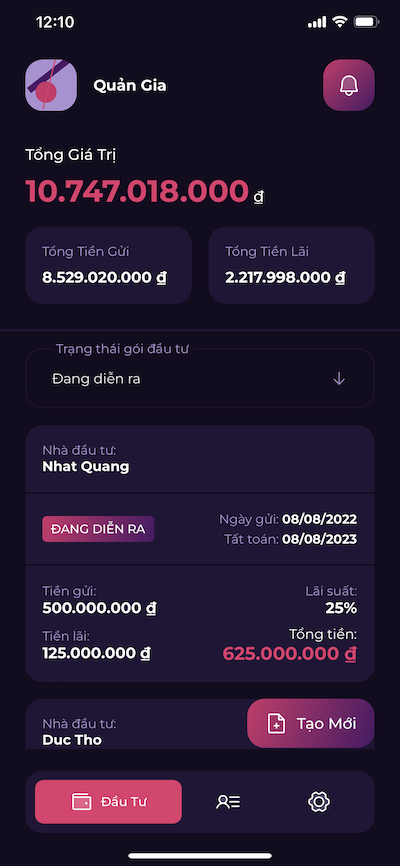Click the down arrow in status selector
Screen dimensions: 400x866
tap(339, 379)
